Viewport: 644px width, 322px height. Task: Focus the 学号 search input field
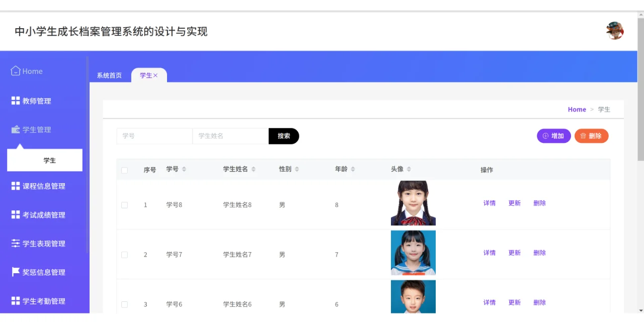(154, 136)
